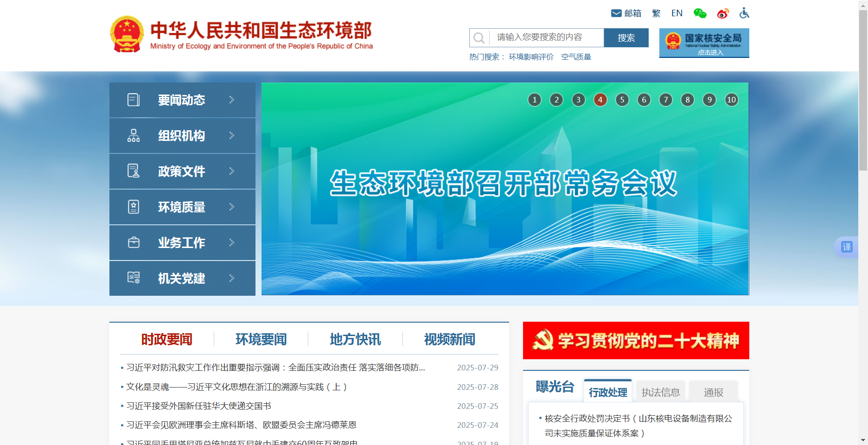Select carousel slide indicator 10

[731, 100]
